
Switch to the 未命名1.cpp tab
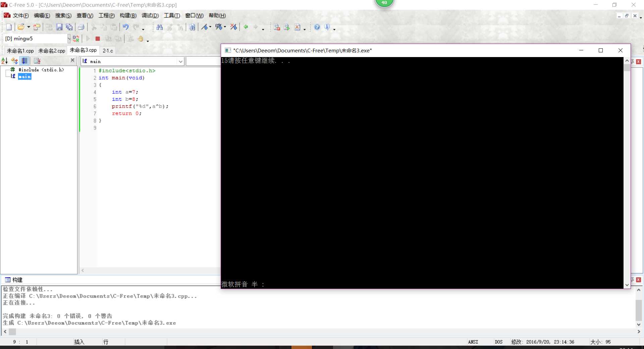20,51
